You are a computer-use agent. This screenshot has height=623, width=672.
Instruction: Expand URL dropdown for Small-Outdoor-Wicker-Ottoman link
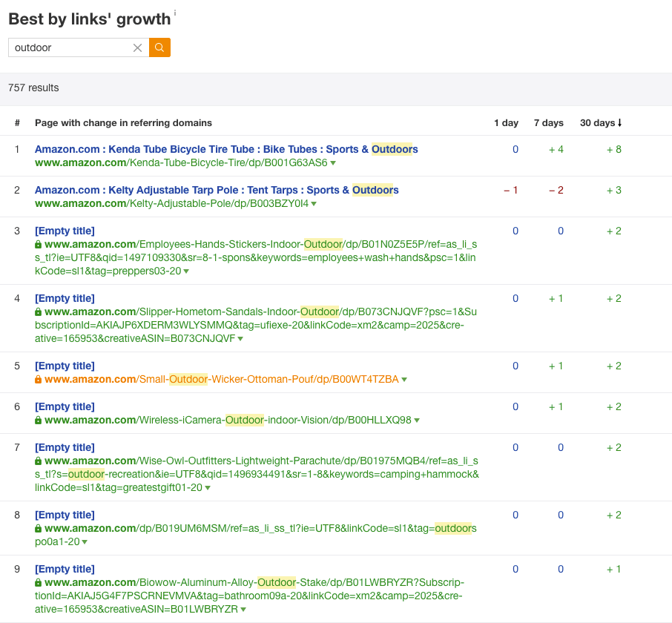(404, 380)
